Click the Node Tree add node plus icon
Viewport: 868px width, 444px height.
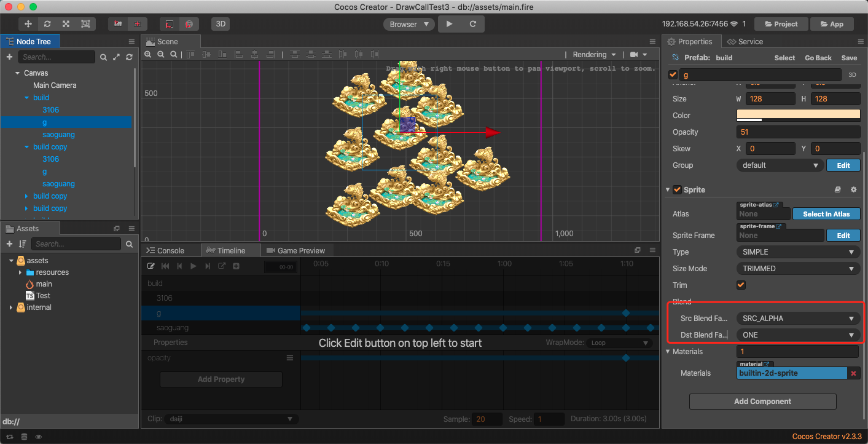[x=9, y=57]
